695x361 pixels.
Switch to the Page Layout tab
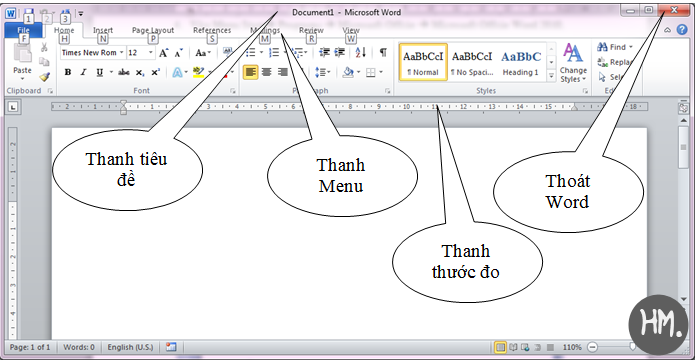click(153, 30)
